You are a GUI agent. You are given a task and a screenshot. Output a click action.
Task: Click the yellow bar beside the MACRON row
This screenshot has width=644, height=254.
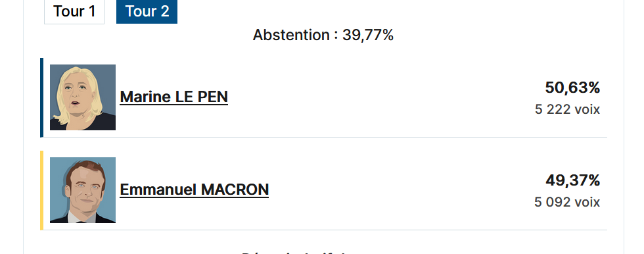(41, 190)
